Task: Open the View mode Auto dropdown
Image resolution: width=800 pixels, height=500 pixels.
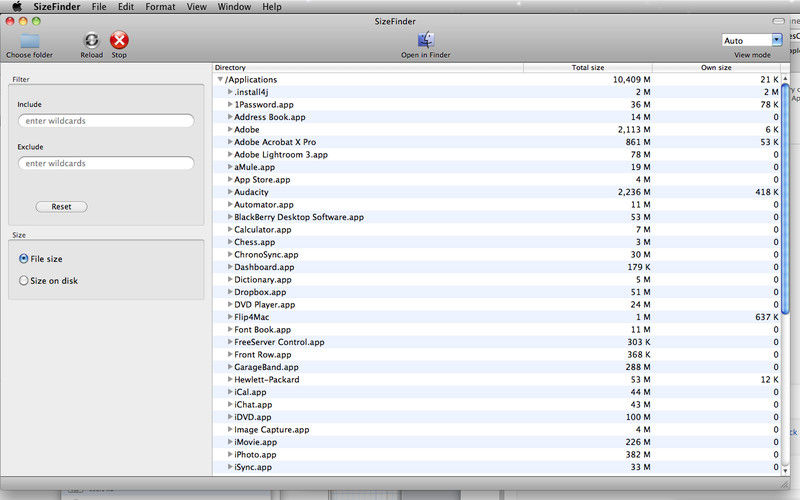Action: (x=752, y=40)
